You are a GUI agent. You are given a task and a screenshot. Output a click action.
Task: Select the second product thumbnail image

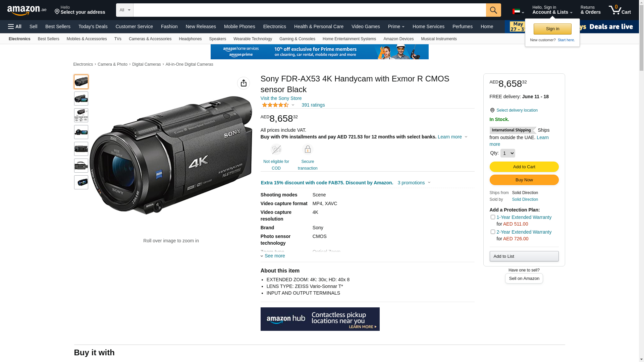[x=81, y=99]
